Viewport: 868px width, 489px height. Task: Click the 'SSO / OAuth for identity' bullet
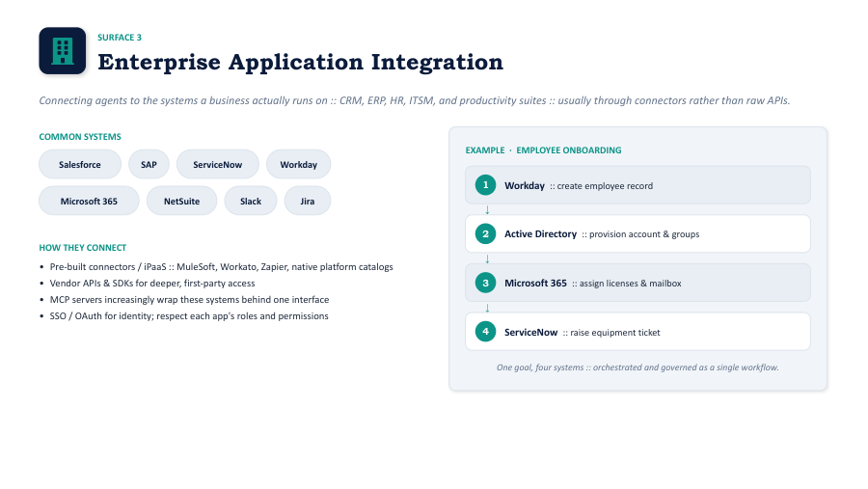pos(189,316)
